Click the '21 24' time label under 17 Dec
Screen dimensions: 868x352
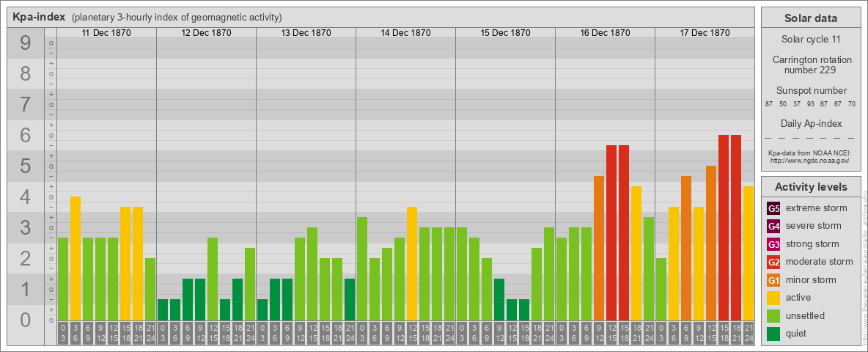click(748, 334)
